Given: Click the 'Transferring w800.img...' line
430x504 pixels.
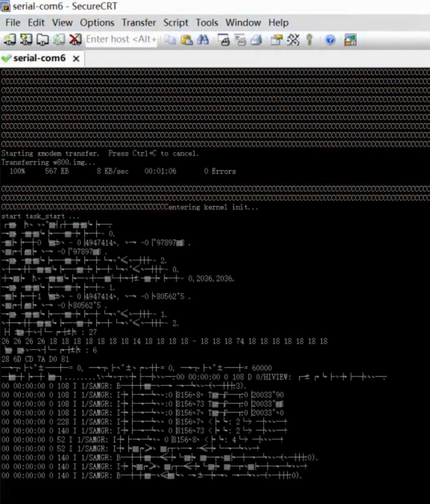Looking at the screenshot, I should point(48,162).
